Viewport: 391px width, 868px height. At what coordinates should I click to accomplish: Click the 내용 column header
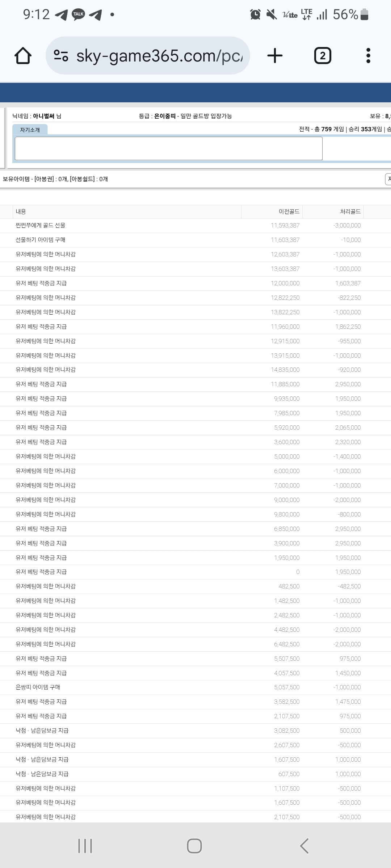click(x=21, y=212)
